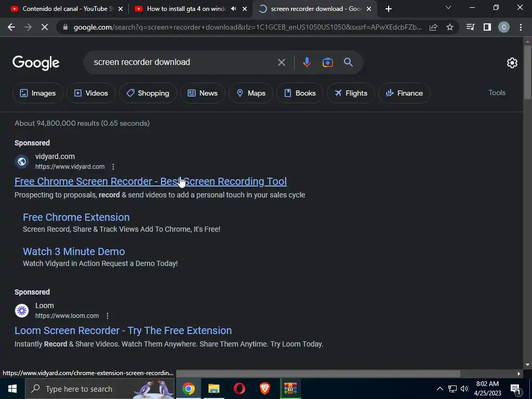Click the Chrome address bar URL

pos(248,28)
